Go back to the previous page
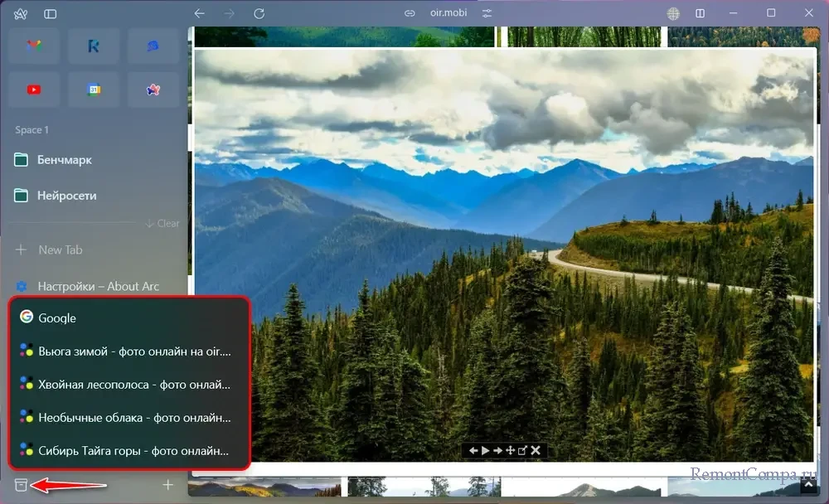The height and width of the screenshot is (504, 829). (x=199, y=13)
